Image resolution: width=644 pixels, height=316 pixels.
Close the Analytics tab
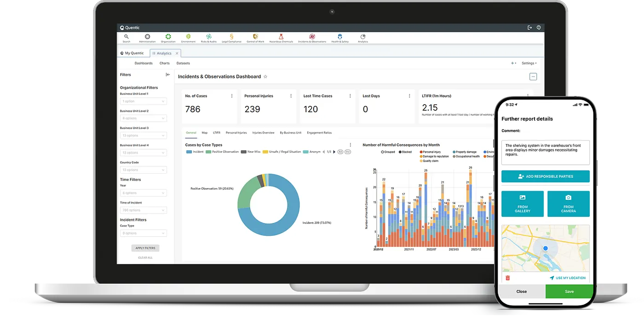[177, 53]
